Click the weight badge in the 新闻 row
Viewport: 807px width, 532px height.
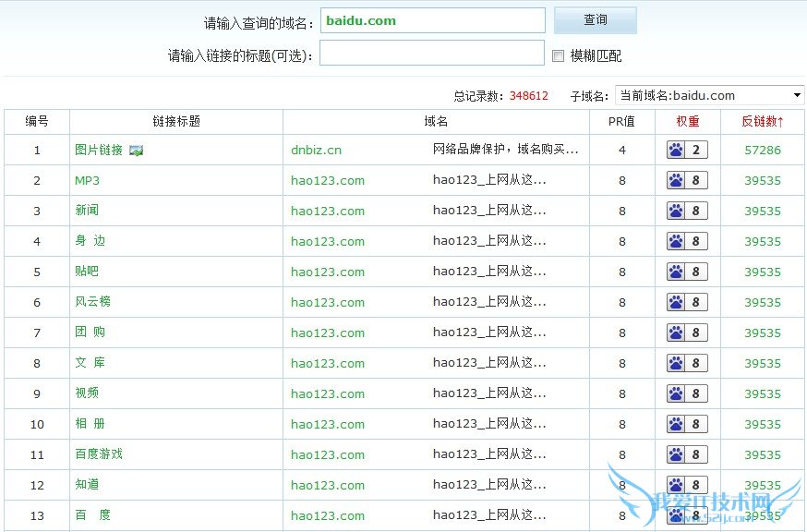[x=687, y=211]
